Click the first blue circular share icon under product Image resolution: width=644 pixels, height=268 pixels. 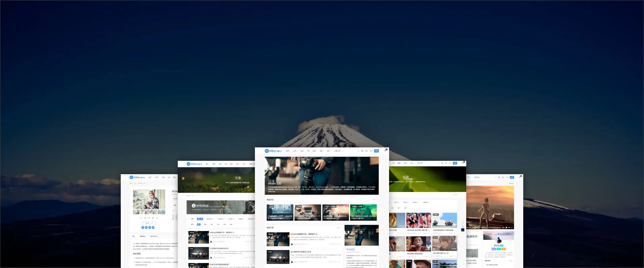pyautogui.click(x=143, y=227)
